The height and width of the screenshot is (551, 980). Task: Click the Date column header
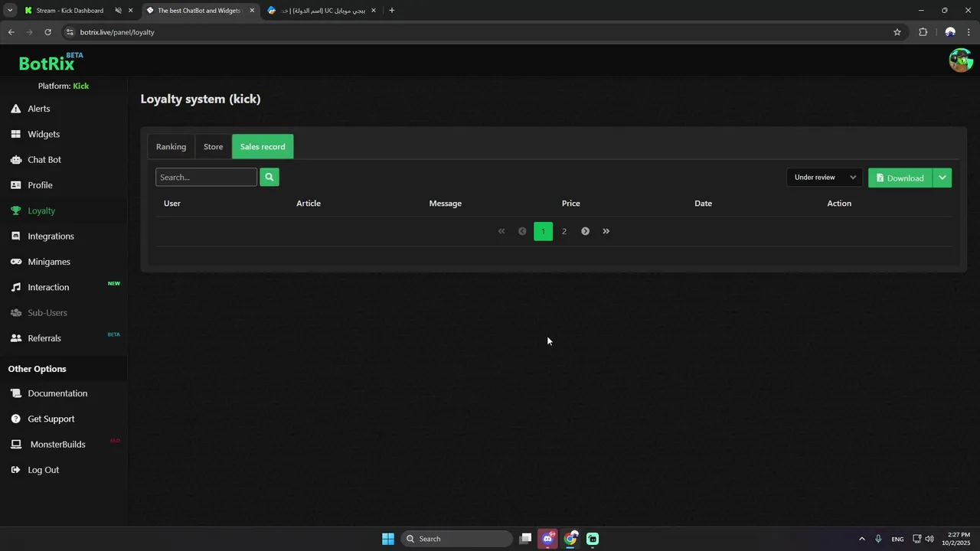click(703, 204)
